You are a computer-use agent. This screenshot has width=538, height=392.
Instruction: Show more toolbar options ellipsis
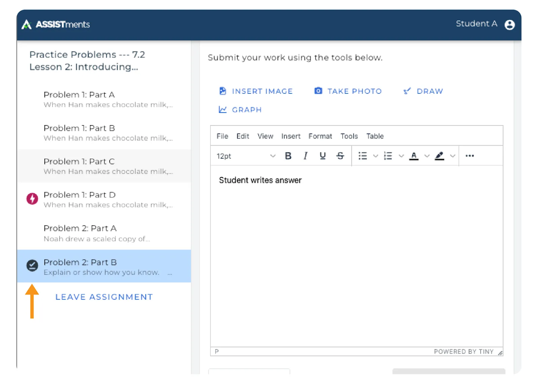tap(470, 156)
